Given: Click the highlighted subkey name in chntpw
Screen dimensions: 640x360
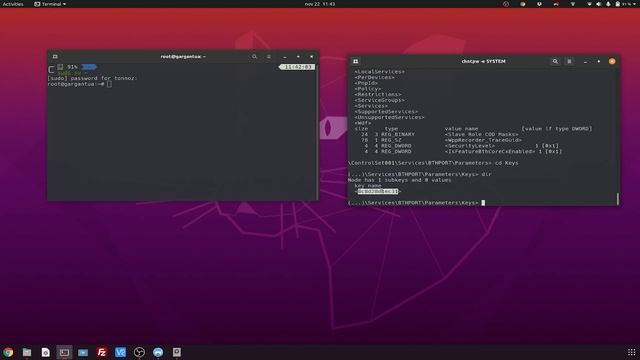Looking at the screenshot, I should point(378,191).
